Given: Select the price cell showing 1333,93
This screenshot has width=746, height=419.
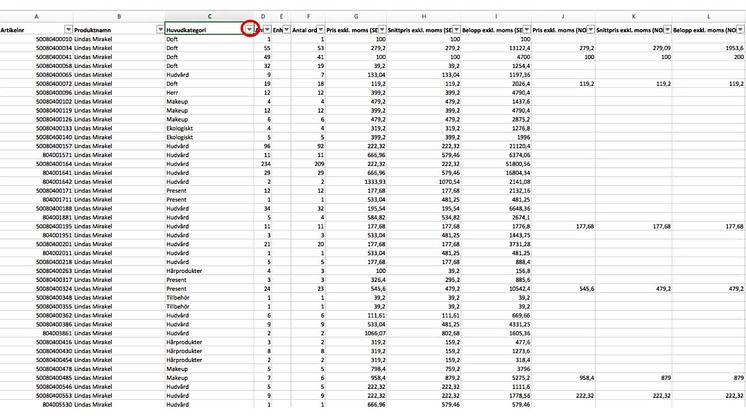Looking at the screenshot, I should pos(356,182).
